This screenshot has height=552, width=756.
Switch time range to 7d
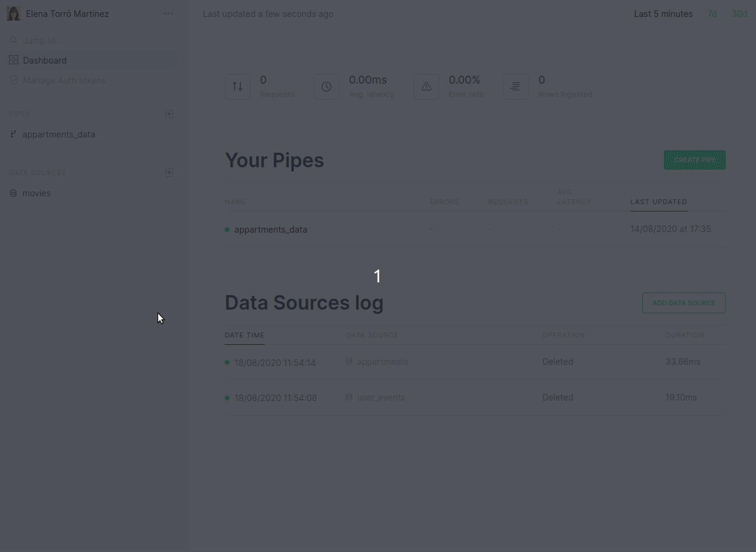(712, 14)
